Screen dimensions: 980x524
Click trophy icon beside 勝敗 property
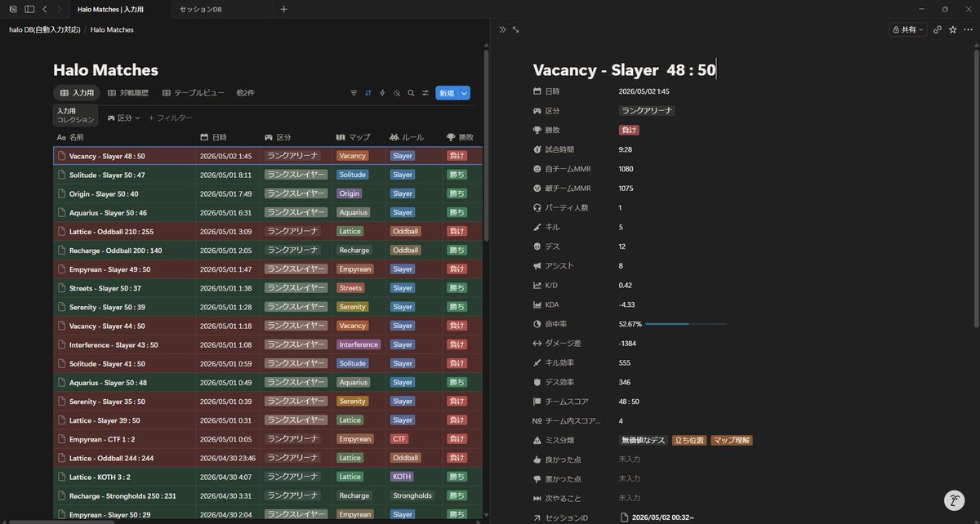tap(537, 130)
